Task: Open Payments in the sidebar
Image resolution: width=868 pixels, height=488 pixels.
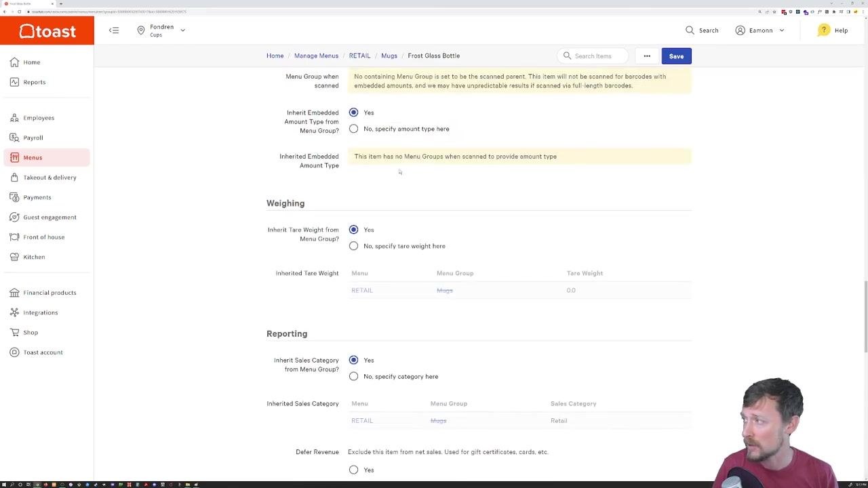Action: 47,197
